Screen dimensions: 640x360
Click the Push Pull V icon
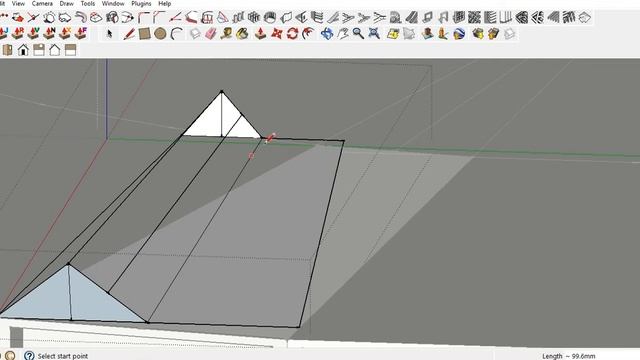click(34, 33)
